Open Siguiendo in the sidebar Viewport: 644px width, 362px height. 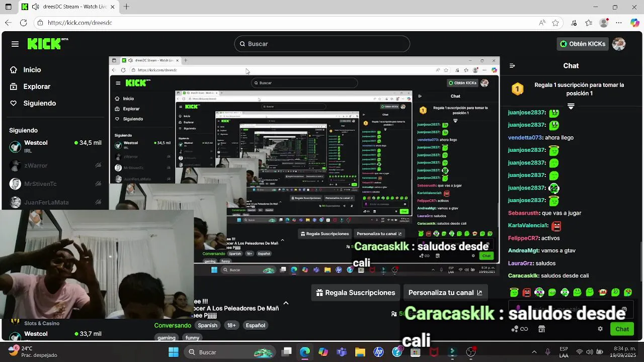point(33,103)
